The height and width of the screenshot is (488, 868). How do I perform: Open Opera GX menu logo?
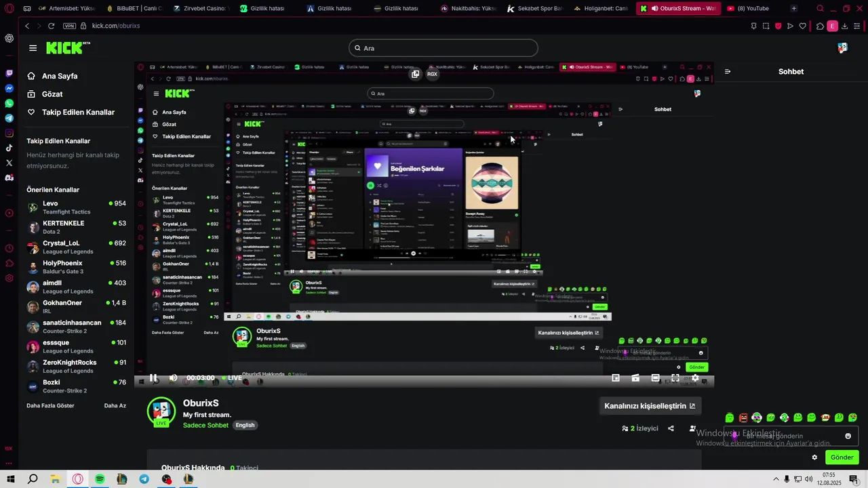pyautogui.click(x=9, y=9)
